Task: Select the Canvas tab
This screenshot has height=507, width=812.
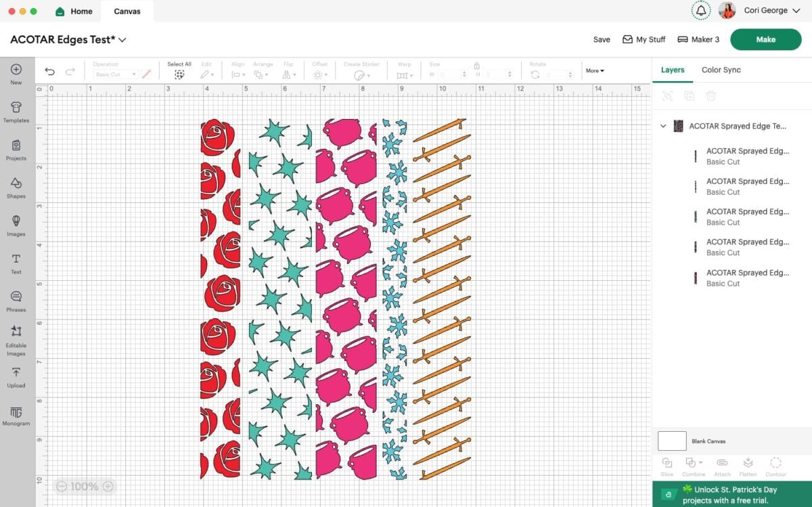Action: click(x=127, y=12)
